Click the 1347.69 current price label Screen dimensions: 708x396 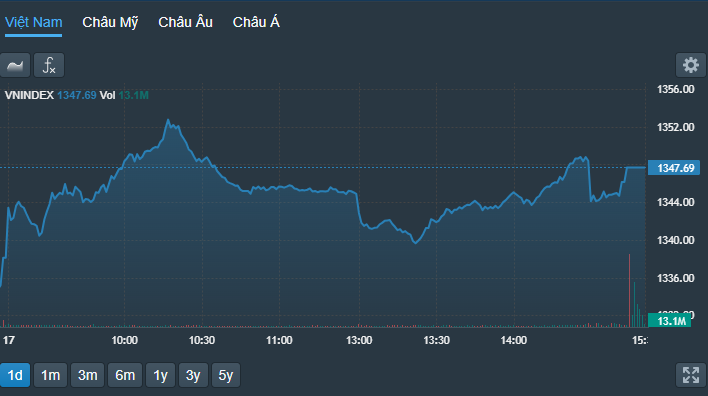click(x=674, y=168)
